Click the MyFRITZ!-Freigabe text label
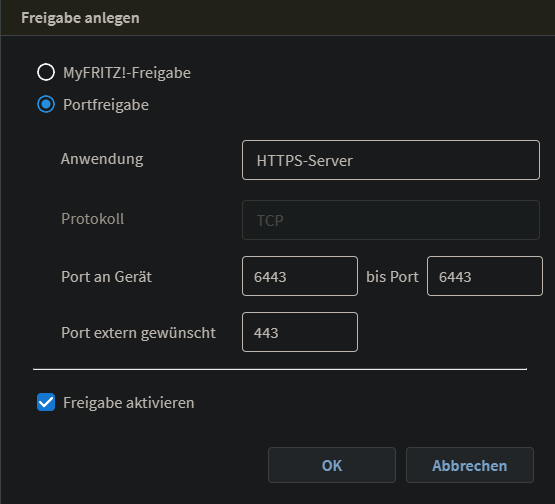 click(x=127, y=73)
